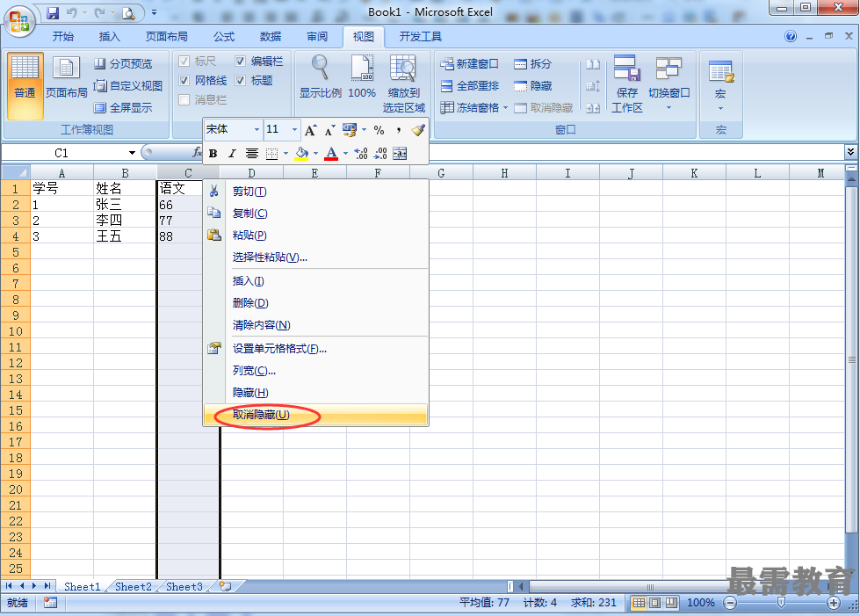Select column H header
The height and width of the screenshot is (616, 860).
(x=504, y=173)
